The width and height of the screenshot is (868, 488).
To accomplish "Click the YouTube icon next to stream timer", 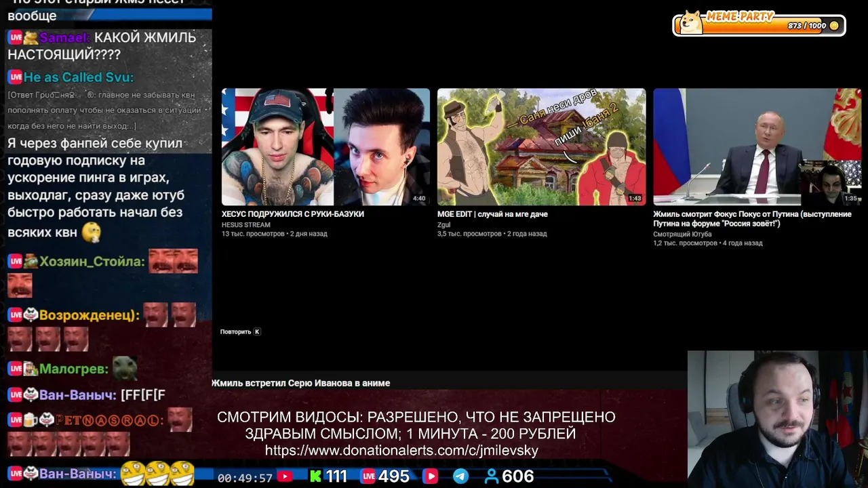I will pyautogui.click(x=285, y=476).
